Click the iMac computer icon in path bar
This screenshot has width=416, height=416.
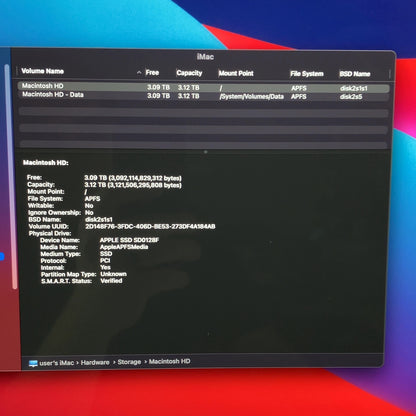[x=33, y=364]
